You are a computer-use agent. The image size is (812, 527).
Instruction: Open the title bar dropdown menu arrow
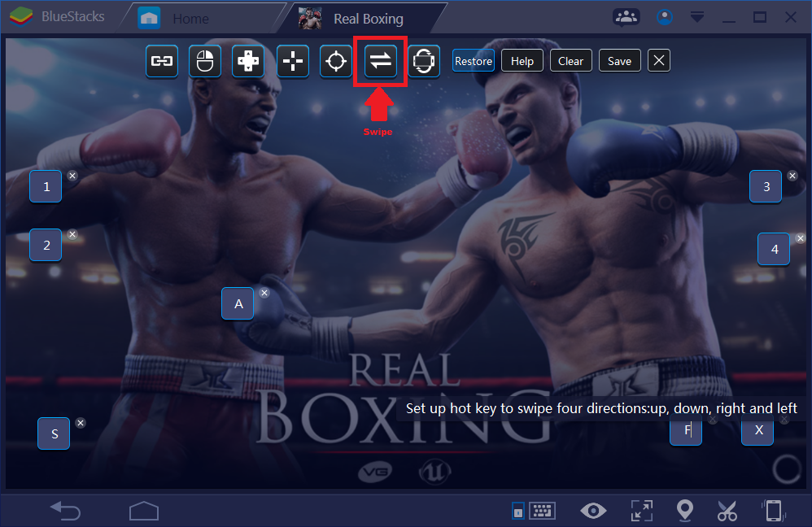click(697, 18)
